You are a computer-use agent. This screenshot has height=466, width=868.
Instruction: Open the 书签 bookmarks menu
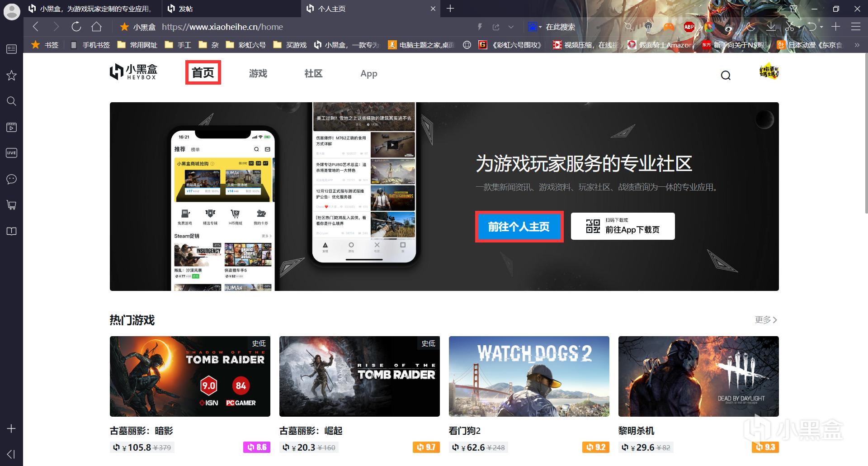[45, 45]
